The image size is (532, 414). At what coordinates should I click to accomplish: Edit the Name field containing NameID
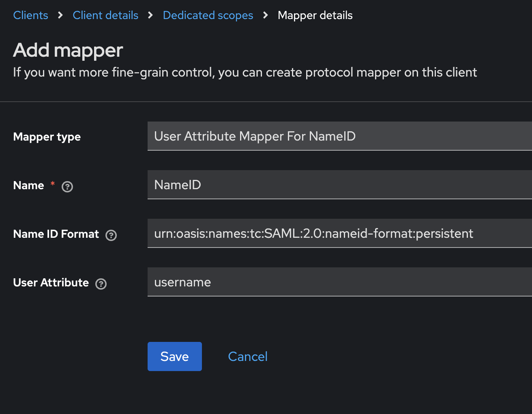(x=340, y=185)
